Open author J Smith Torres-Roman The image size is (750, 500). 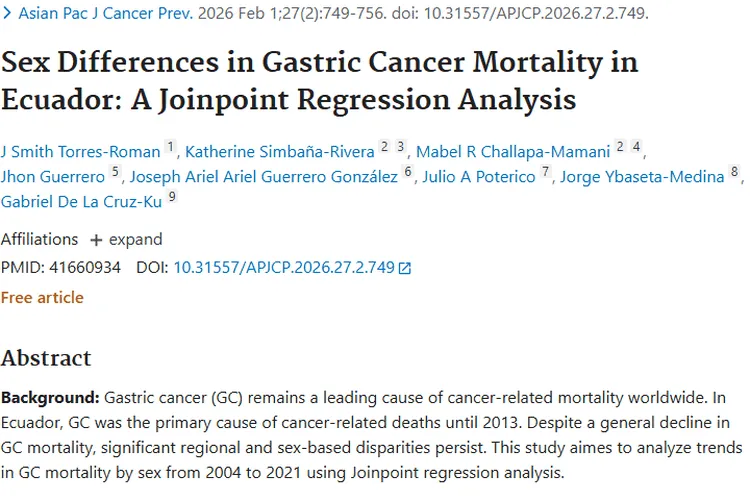coord(81,152)
